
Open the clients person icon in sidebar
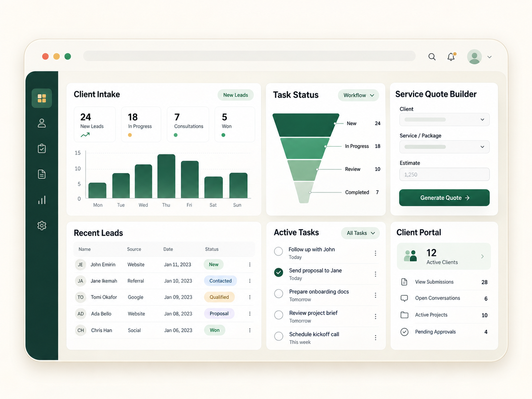[x=42, y=123]
